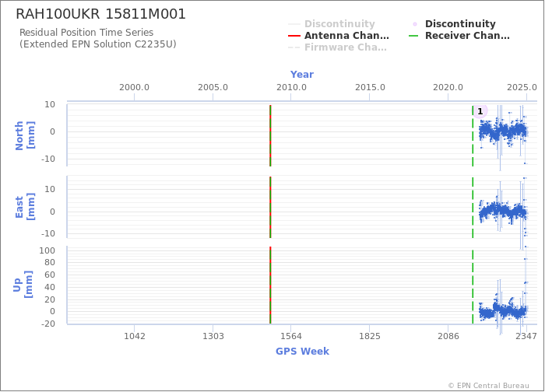Click discontinuity marker labeled 1 in North plot
Image resolution: width=545 pixels, height=392 pixels.
(x=480, y=111)
